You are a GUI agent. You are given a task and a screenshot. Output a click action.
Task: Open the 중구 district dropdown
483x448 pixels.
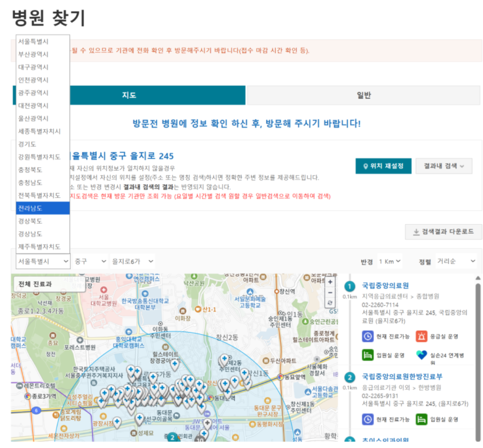pyautogui.click(x=90, y=261)
